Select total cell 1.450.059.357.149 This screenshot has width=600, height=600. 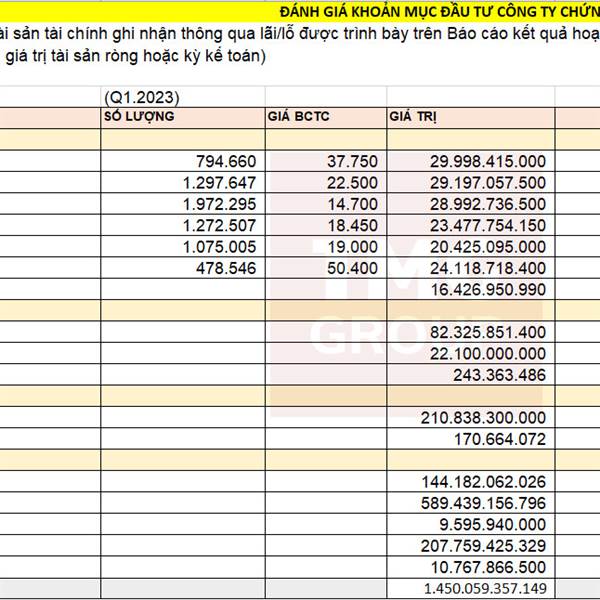pos(471,589)
